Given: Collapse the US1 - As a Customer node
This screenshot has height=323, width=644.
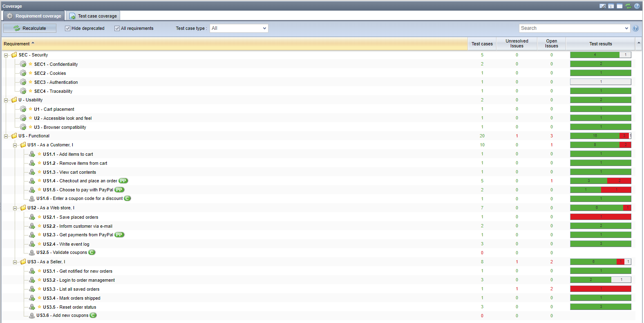Looking at the screenshot, I should pos(15,145).
